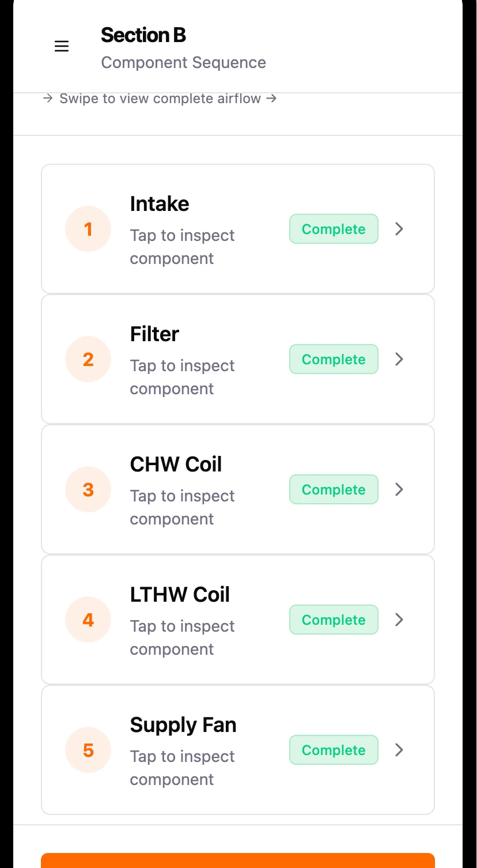This screenshot has width=477, height=868.
Task: Click the step 1 number badge
Action: (88, 229)
